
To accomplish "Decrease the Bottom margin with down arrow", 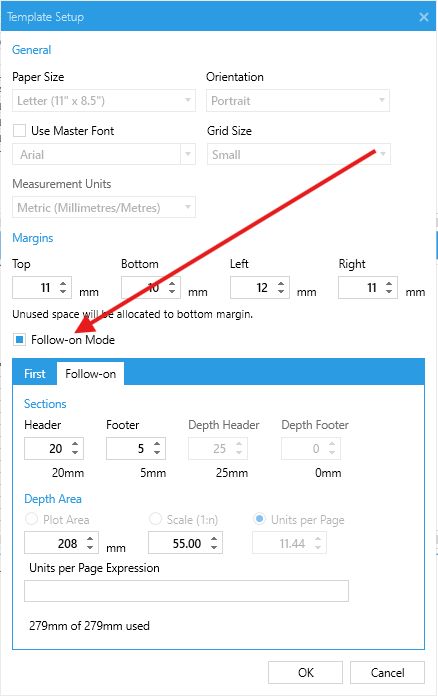I will 172,292.
